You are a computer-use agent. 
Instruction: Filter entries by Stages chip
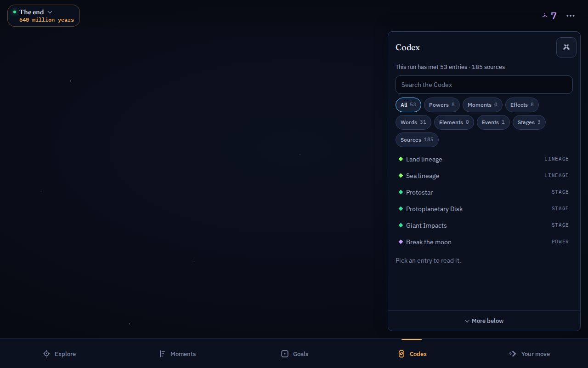(x=529, y=122)
